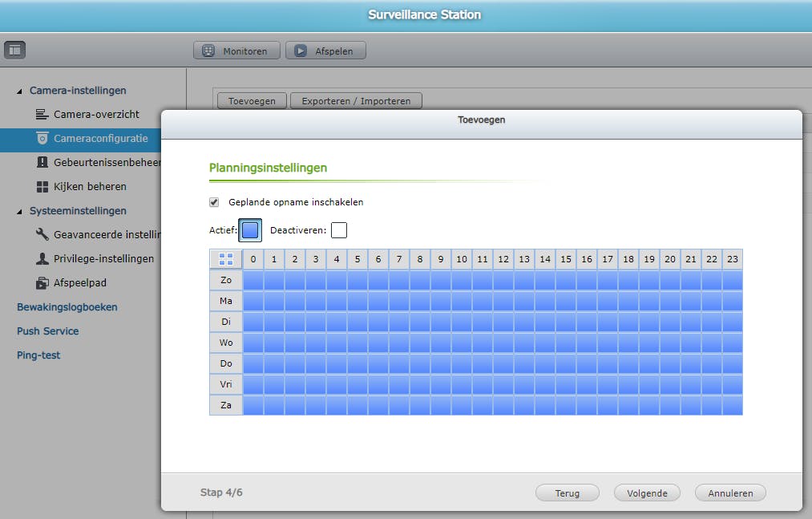Viewport: 812px width, 519px height.
Task: Open Bewakingslogboeken
Action: click(x=67, y=307)
